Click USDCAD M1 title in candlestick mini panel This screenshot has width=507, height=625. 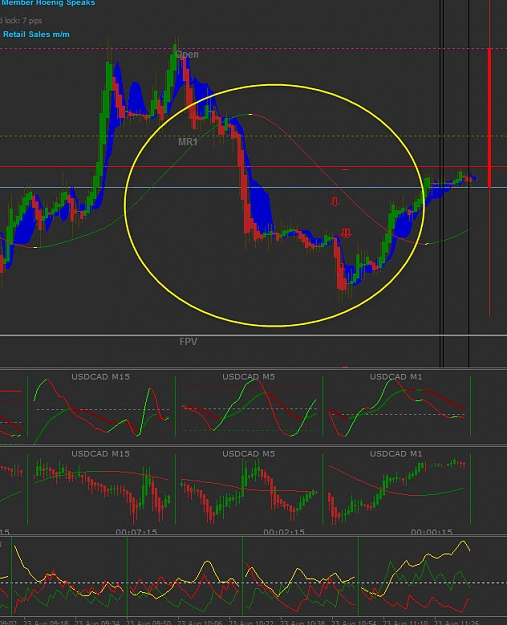(396, 454)
